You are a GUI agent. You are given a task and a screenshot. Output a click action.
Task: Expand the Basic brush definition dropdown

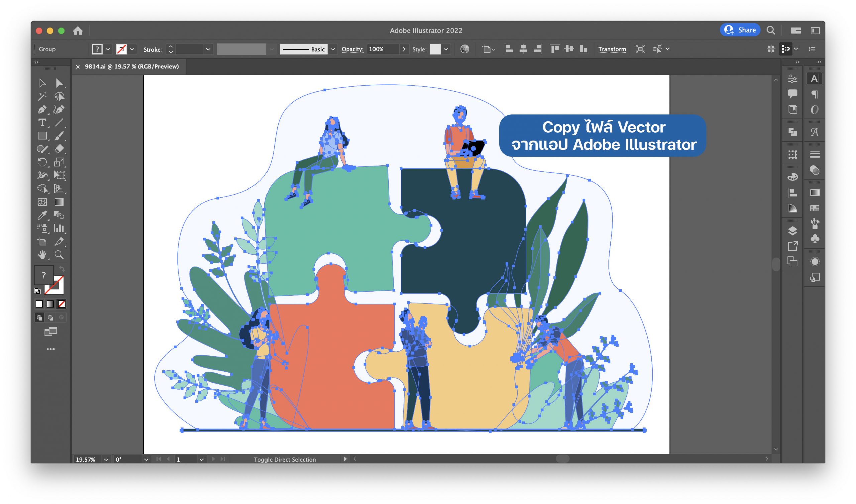click(x=333, y=49)
